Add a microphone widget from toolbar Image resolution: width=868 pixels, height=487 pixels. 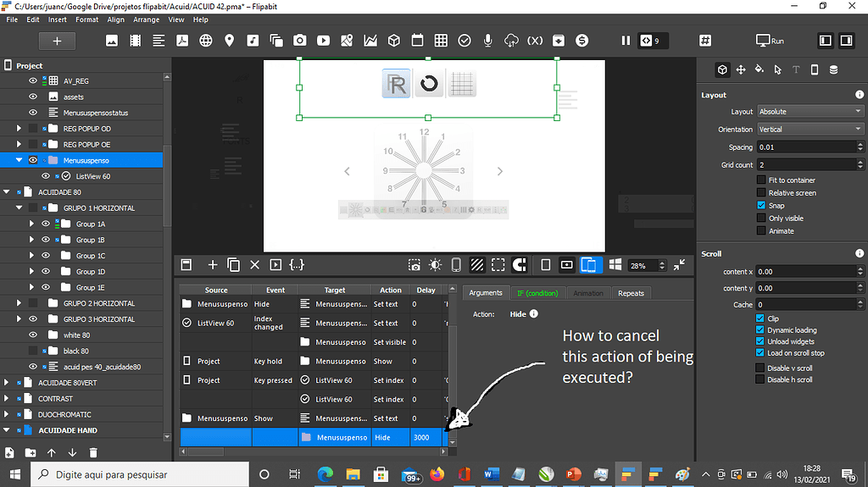pyautogui.click(x=488, y=41)
